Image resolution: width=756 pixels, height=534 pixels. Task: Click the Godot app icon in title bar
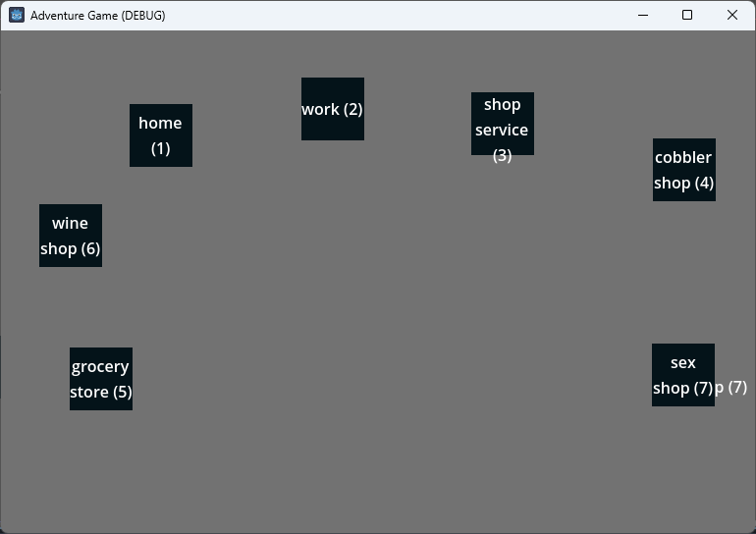pos(17,15)
